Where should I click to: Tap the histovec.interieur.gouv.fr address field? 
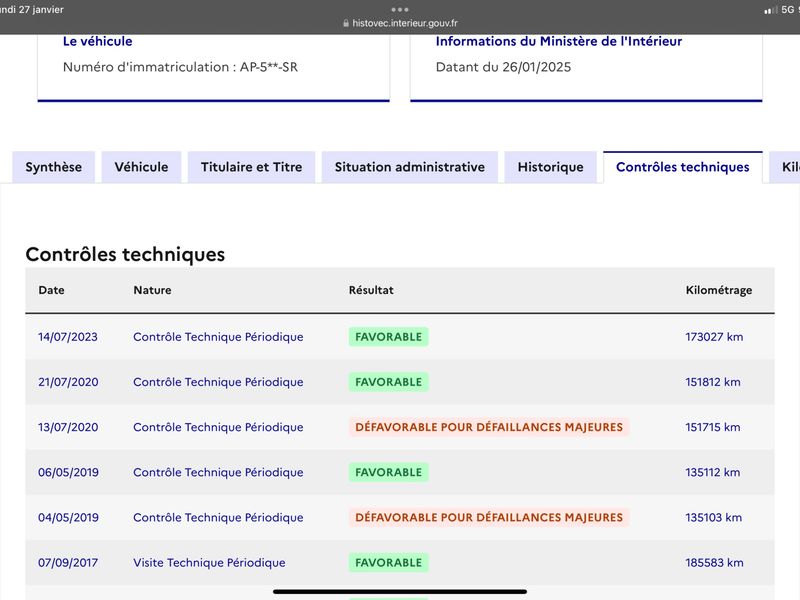[400, 23]
